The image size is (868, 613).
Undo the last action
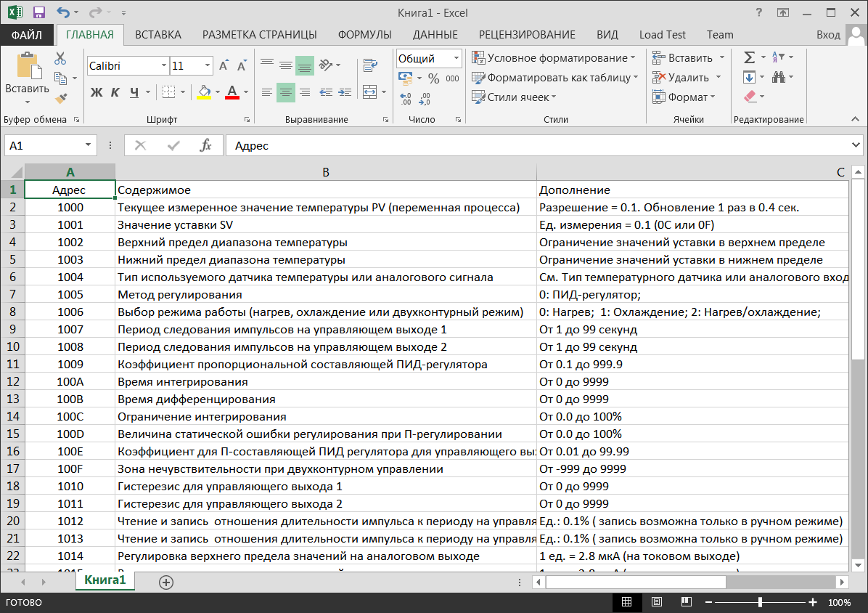click(x=62, y=12)
